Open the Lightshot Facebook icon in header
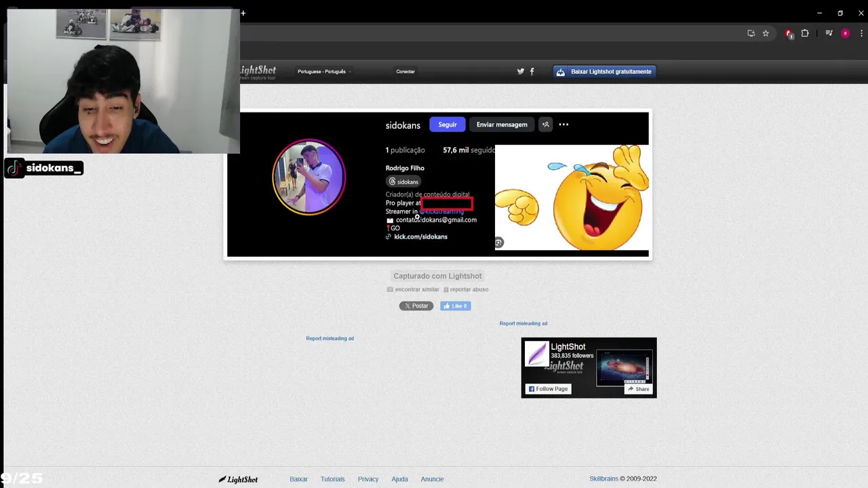Image resolution: width=868 pixels, height=488 pixels. pyautogui.click(x=532, y=71)
